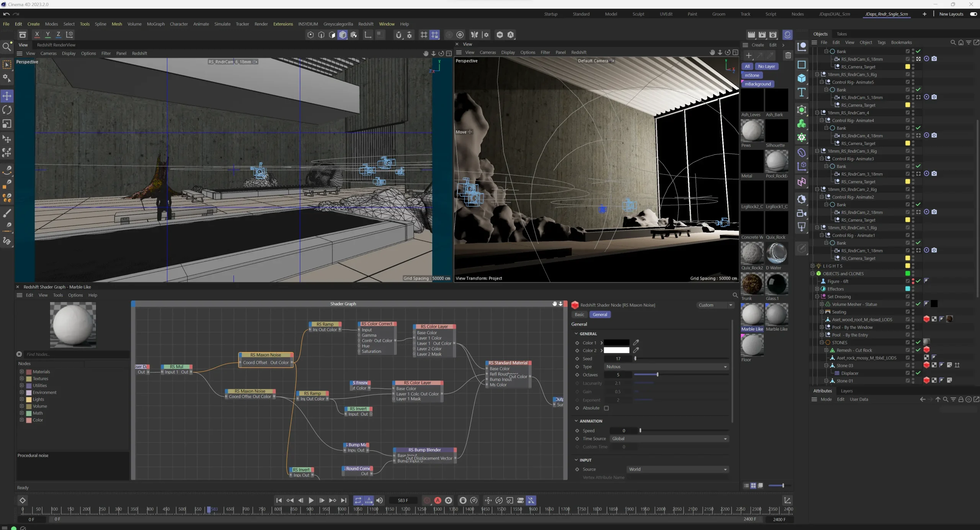Screen dimensions: 980x530
Task: Toggle the New Layouts switch
Action: (973, 14)
